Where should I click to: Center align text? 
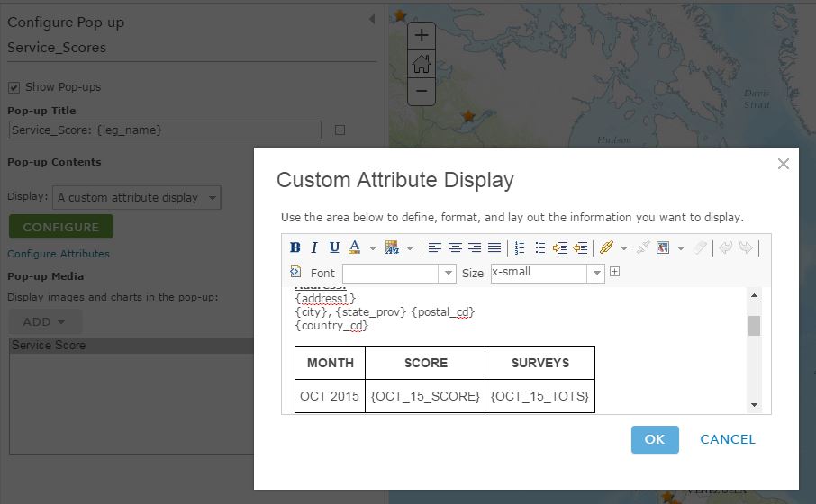pyautogui.click(x=455, y=247)
